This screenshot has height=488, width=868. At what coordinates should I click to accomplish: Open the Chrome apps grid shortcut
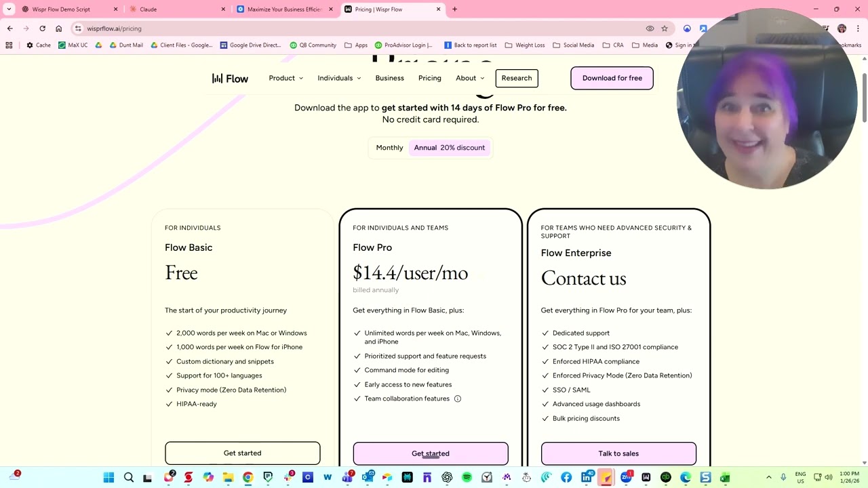(9, 45)
